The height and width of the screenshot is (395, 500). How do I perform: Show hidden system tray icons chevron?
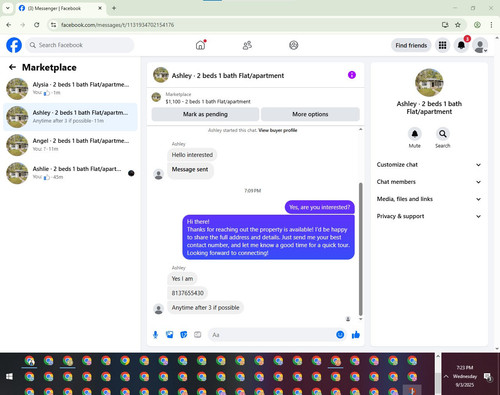[x=446, y=376]
